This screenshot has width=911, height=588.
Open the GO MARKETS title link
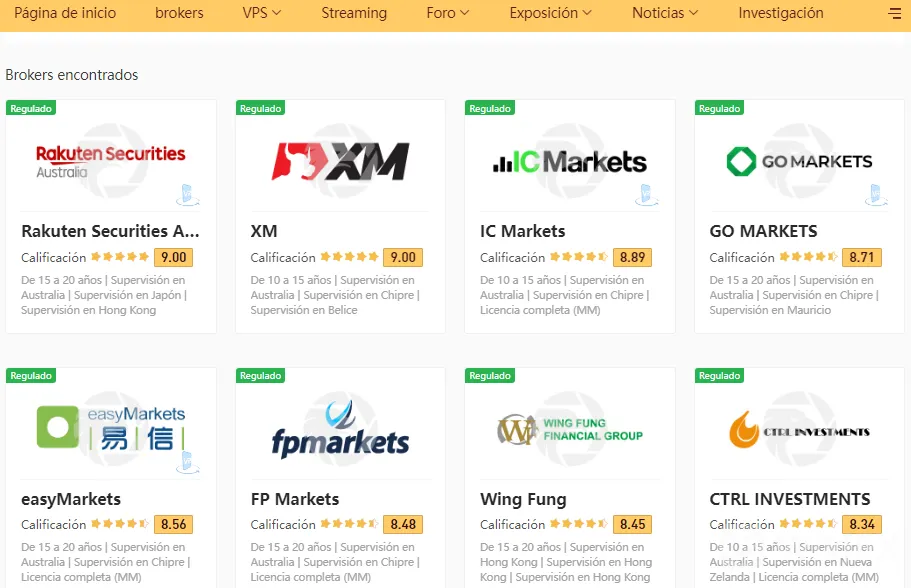763,231
